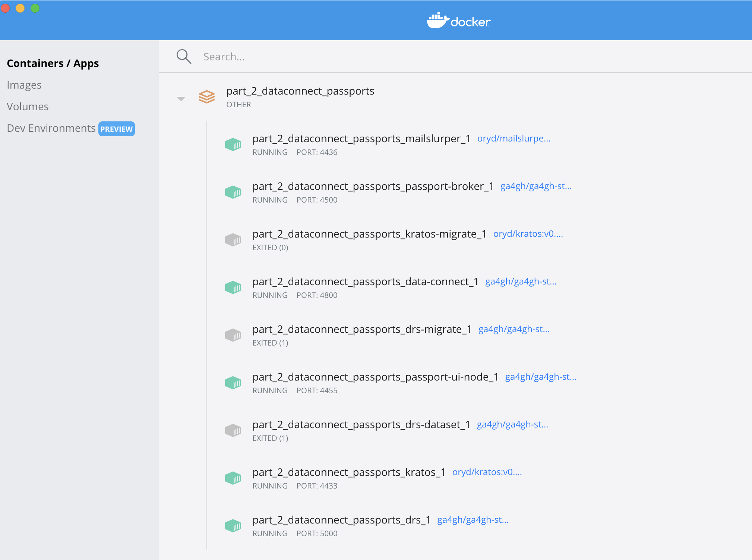Click the grey drs-dataset_1 container icon
This screenshot has height=560, width=752.
(x=233, y=430)
